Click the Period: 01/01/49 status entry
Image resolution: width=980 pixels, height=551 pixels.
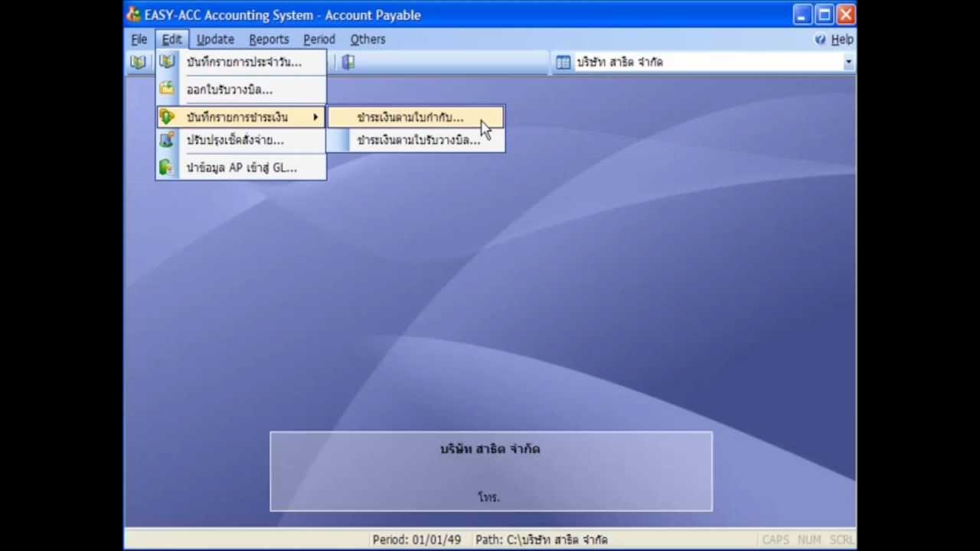click(x=416, y=540)
